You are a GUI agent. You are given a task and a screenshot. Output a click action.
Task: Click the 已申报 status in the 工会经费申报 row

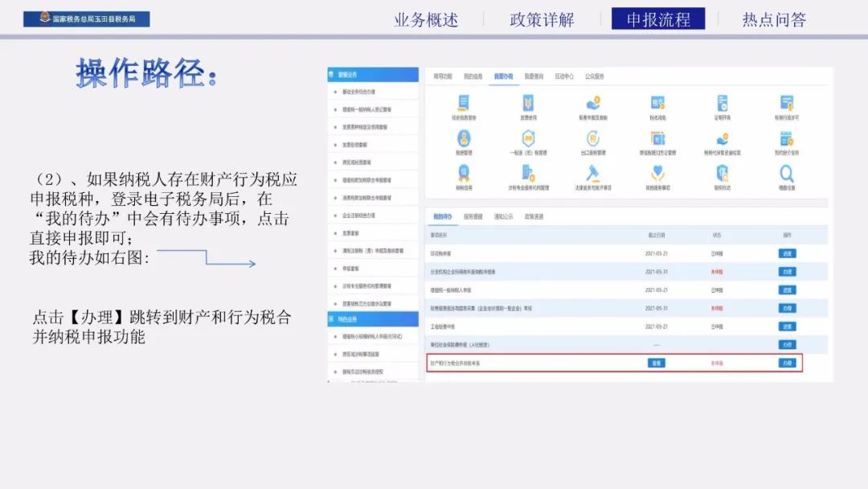[717, 327]
